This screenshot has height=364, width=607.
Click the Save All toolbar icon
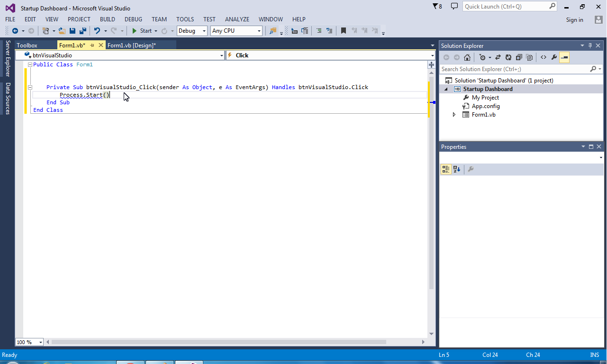[x=83, y=31]
